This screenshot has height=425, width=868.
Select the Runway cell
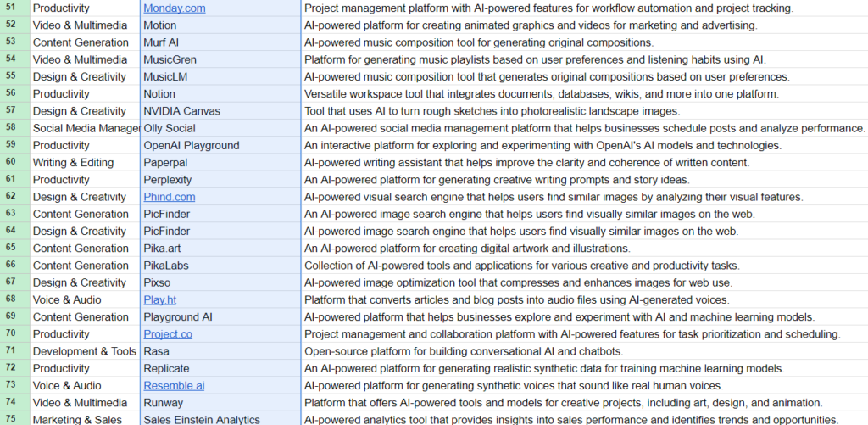[221, 404]
